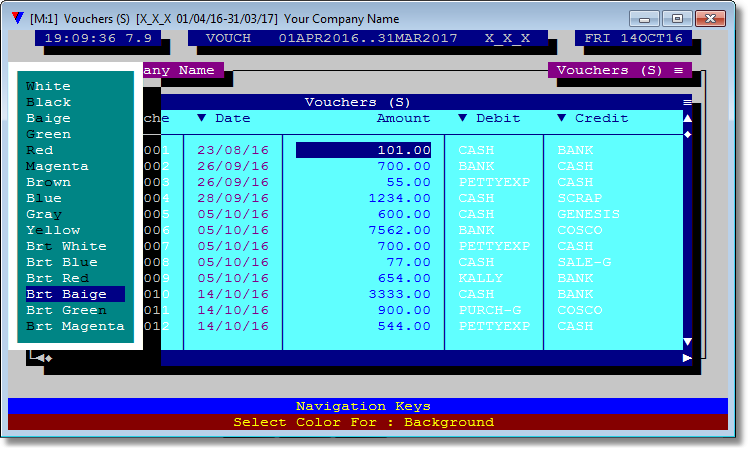The height and width of the screenshot is (450, 748).
Task: Click Select Color For Background status bar
Action: point(368,422)
